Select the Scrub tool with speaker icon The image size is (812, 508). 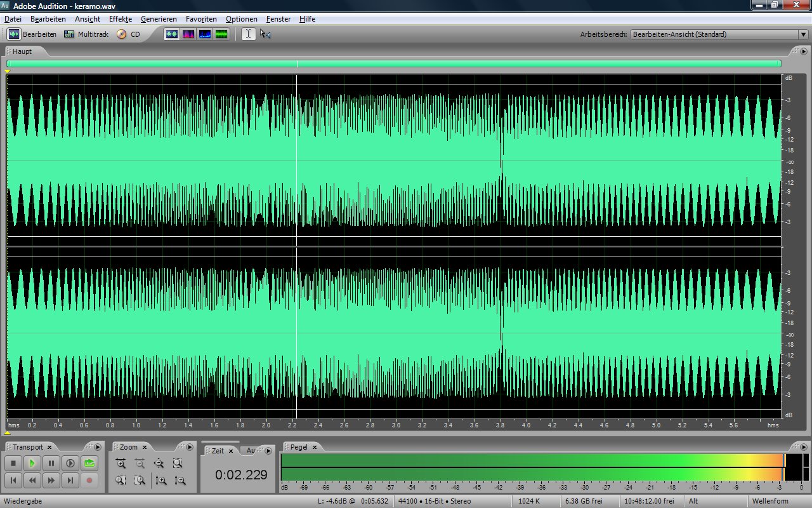click(265, 34)
